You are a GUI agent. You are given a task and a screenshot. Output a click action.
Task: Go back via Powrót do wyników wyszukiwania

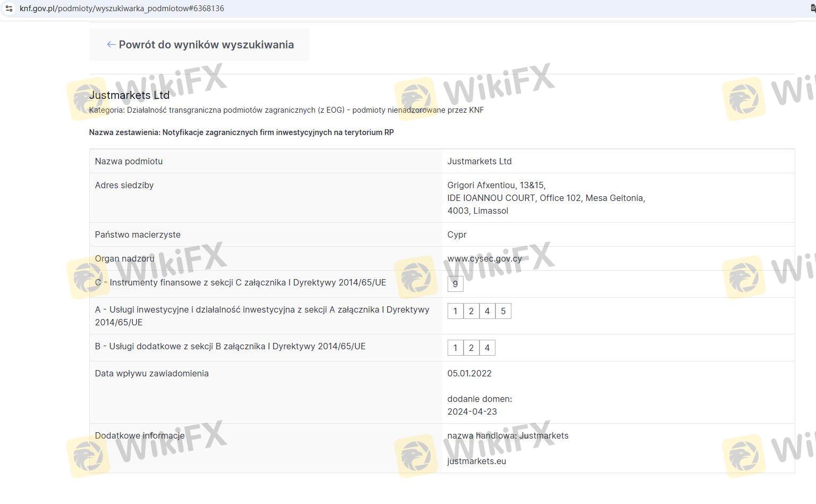point(206,45)
